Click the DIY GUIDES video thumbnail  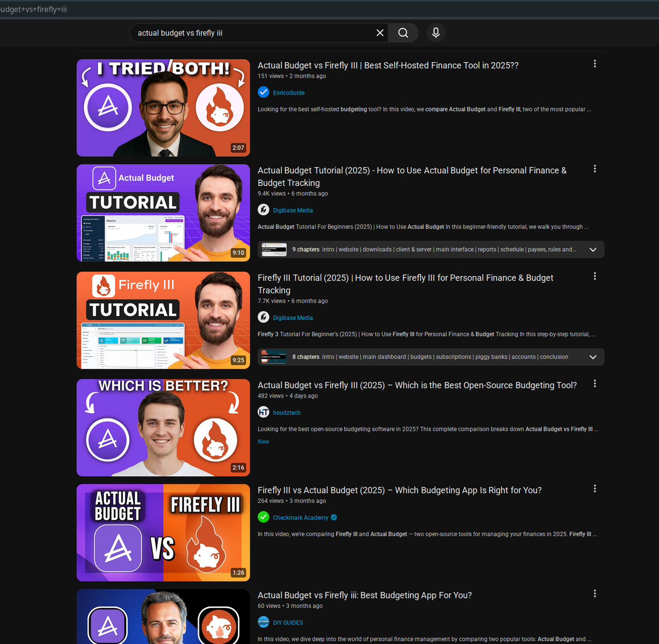pos(163,617)
